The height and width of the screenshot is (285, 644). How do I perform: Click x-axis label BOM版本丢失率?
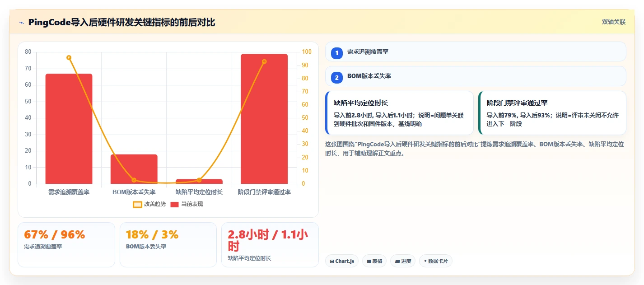(134, 192)
